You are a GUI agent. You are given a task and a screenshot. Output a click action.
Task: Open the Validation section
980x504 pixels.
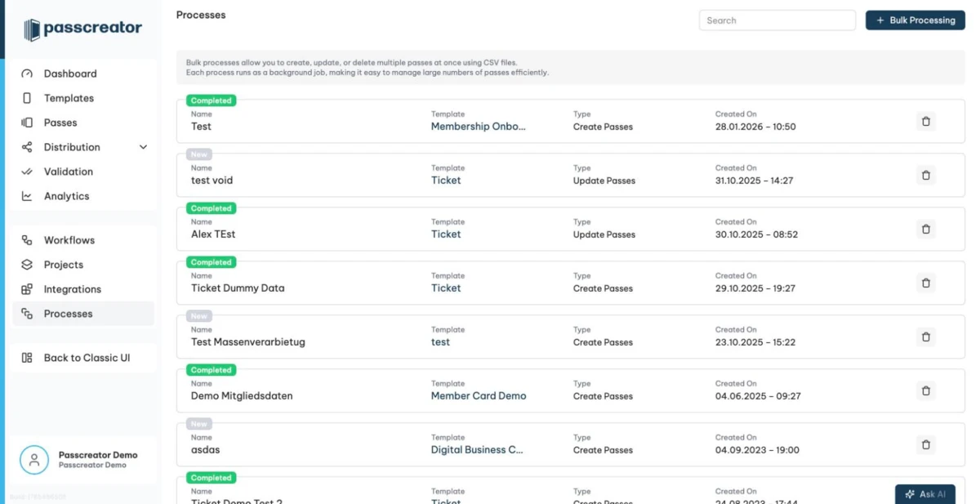click(83, 172)
